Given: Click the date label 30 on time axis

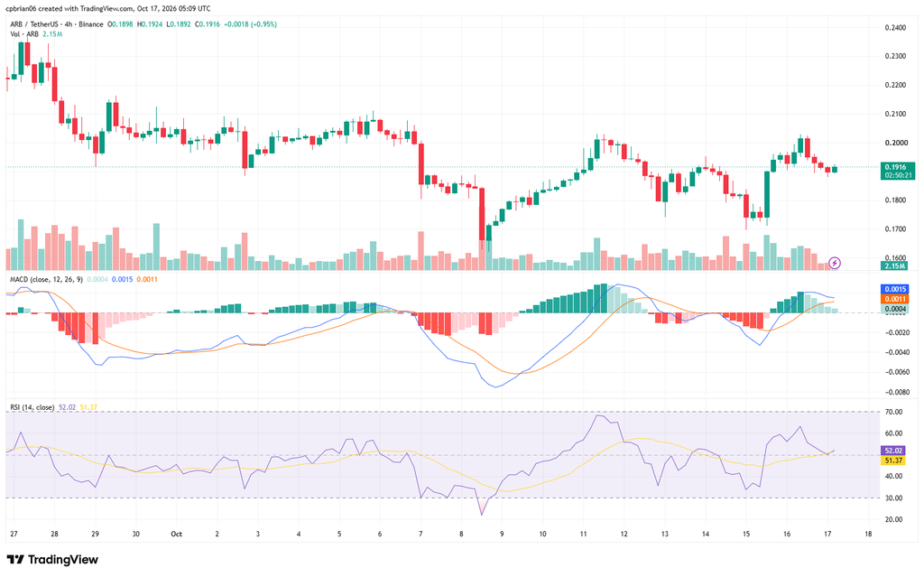Looking at the screenshot, I should tap(135, 534).
